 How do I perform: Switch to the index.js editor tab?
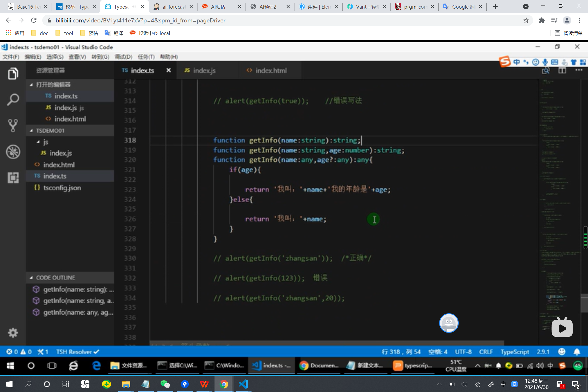click(x=204, y=70)
